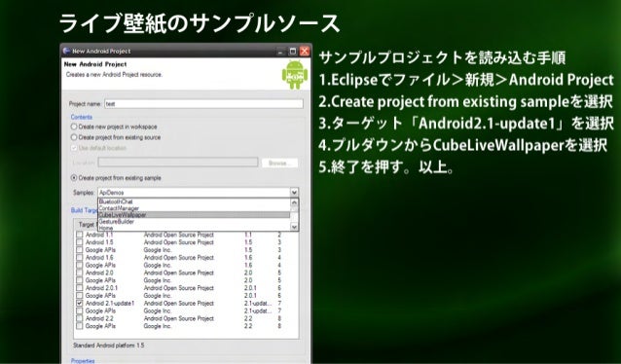Image resolution: width=621 pixels, height=364 pixels.
Task: Check the Google APIs 2.2 build target
Action: [x=80, y=326]
